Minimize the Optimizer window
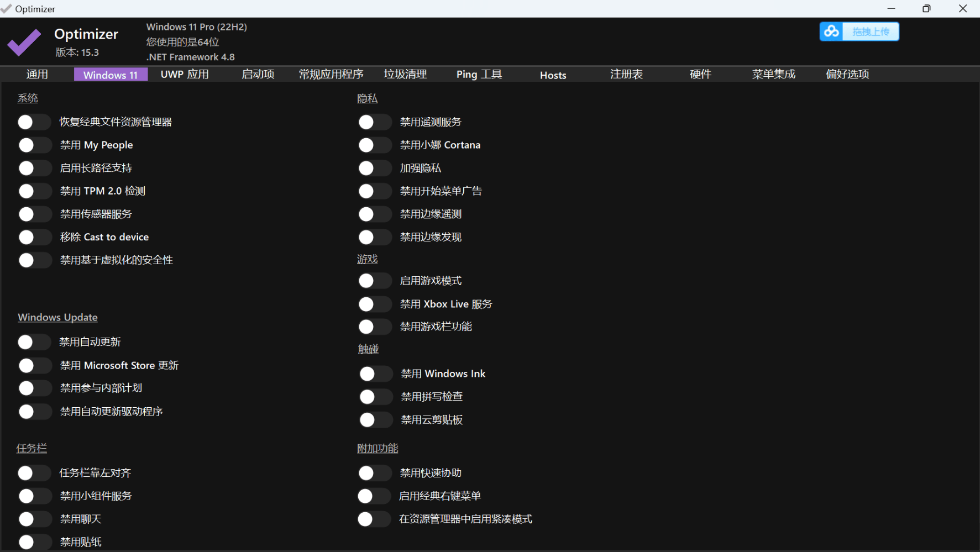This screenshot has height=552, width=980. tap(891, 9)
